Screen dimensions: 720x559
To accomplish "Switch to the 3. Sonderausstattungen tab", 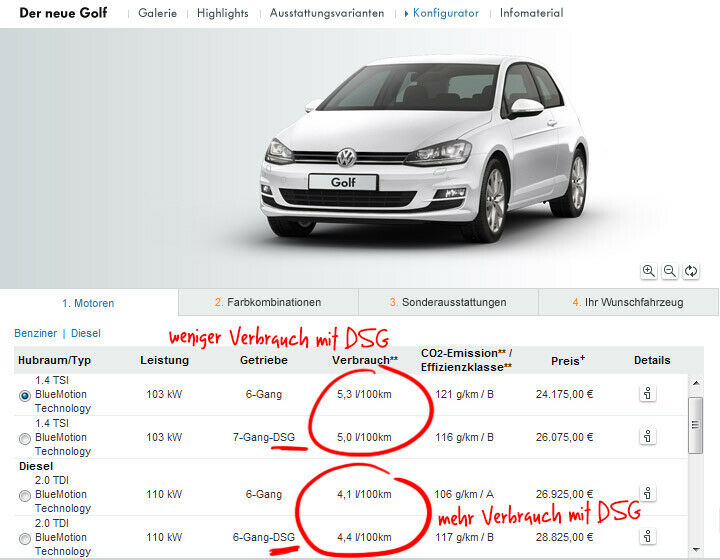I will tap(448, 302).
